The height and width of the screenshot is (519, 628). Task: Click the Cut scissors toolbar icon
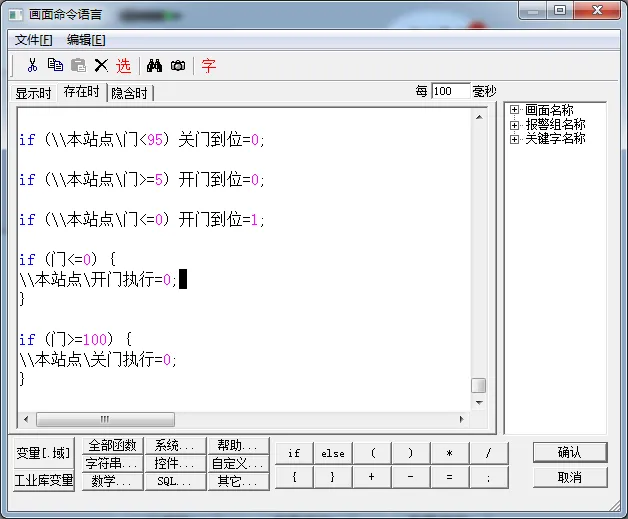point(32,65)
